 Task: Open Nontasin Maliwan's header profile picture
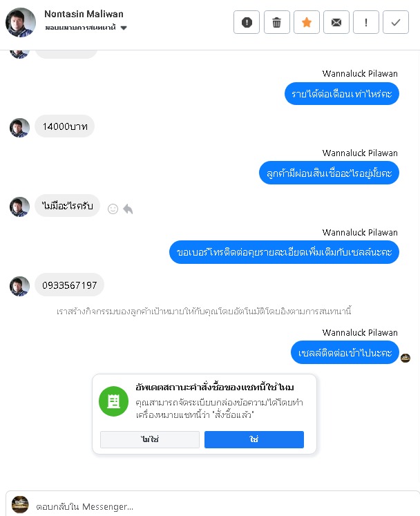[21, 22]
